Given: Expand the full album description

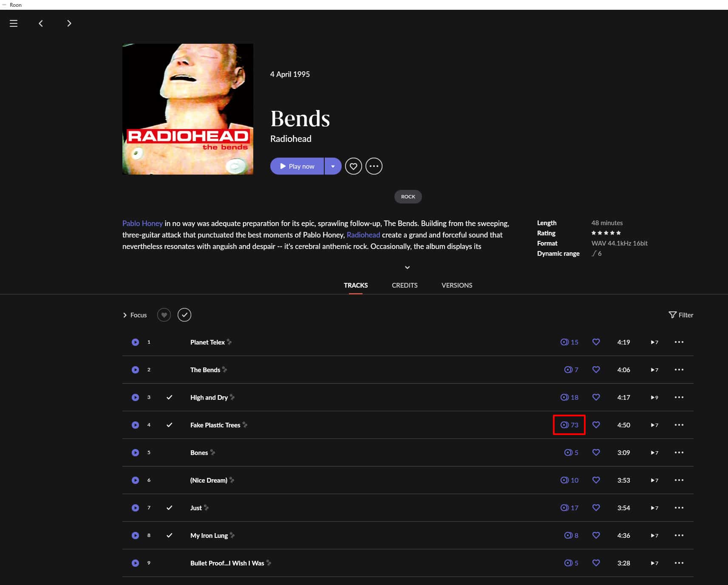Looking at the screenshot, I should [407, 267].
